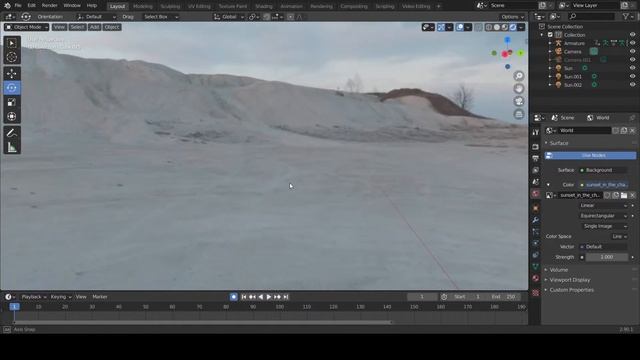Expand the Viewport Display panel
The image size is (640, 360).
tap(569, 280)
